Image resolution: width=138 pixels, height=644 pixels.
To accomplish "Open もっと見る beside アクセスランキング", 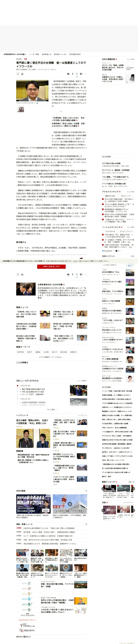I will click(x=131, y=192).
